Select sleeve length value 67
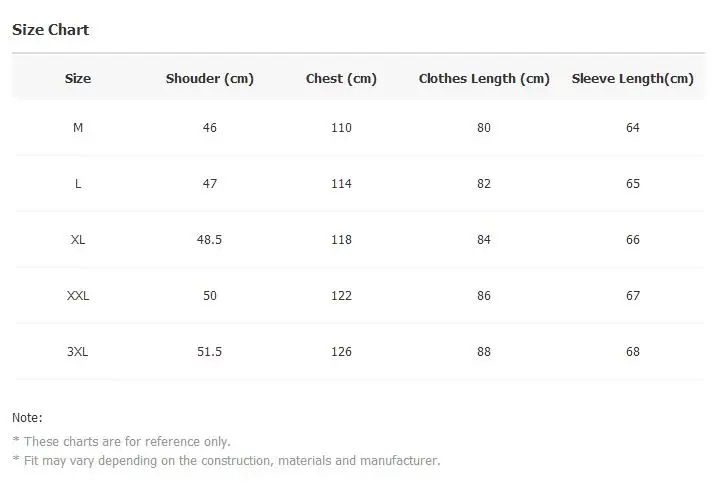The height and width of the screenshot is (493, 720). click(633, 296)
